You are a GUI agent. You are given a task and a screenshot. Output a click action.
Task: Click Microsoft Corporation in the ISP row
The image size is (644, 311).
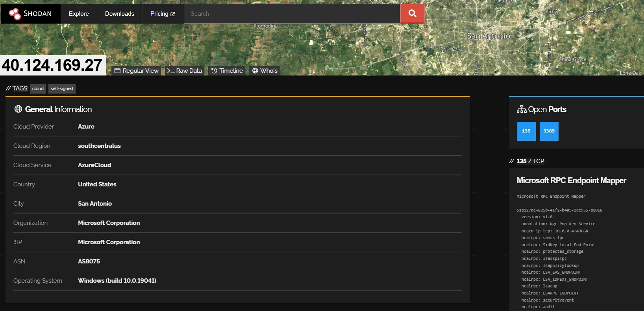(109, 242)
